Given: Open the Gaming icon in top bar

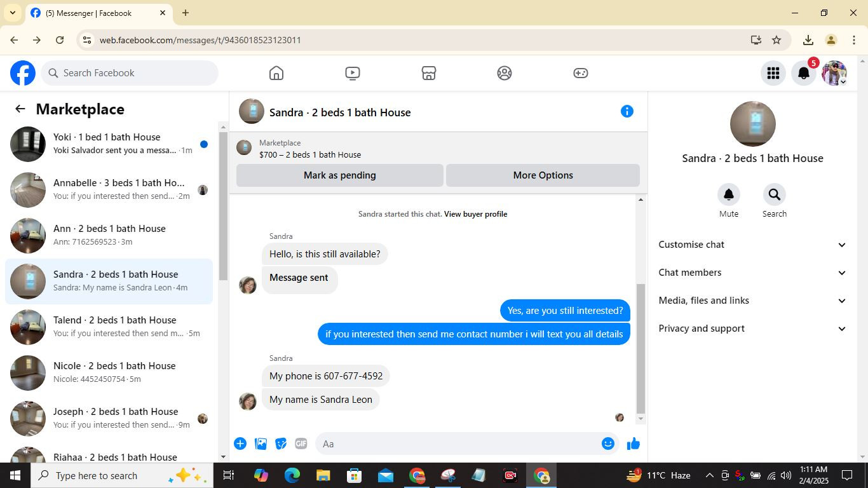Looking at the screenshot, I should [581, 73].
